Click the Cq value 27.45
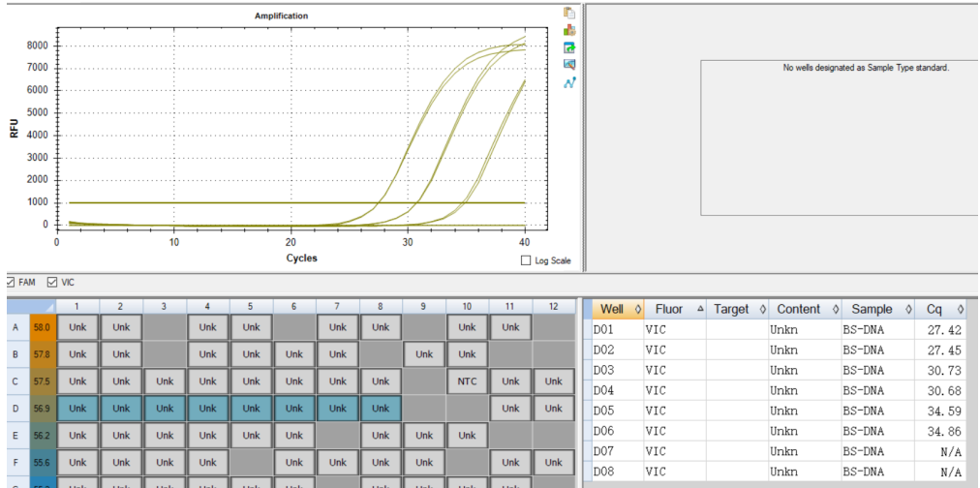Screen dimensions: 980x488 (x=945, y=350)
